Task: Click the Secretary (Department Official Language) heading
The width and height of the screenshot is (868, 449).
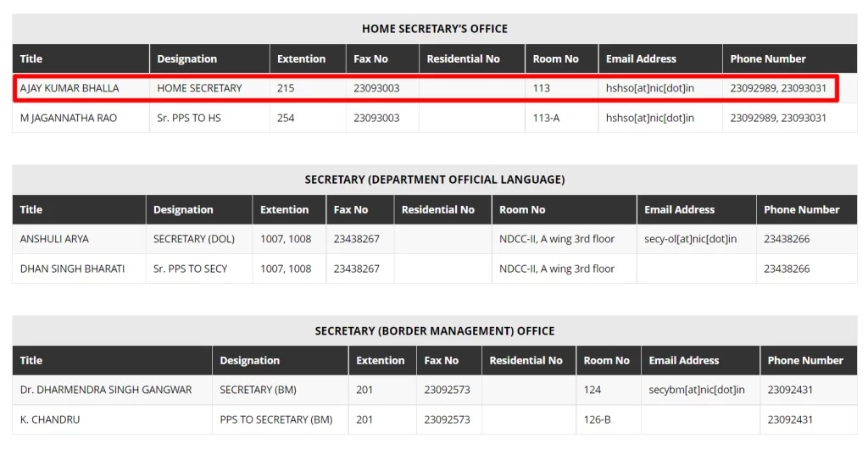Action: click(434, 180)
